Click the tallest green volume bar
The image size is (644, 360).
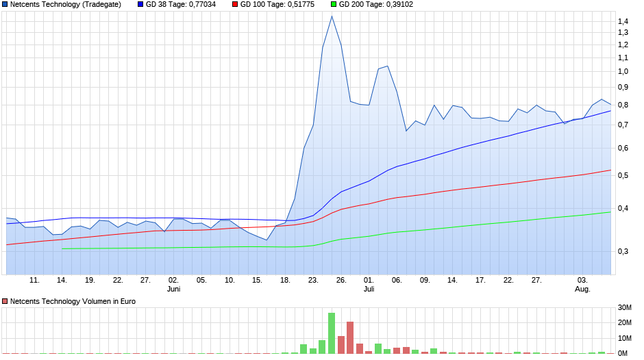point(332,333)
